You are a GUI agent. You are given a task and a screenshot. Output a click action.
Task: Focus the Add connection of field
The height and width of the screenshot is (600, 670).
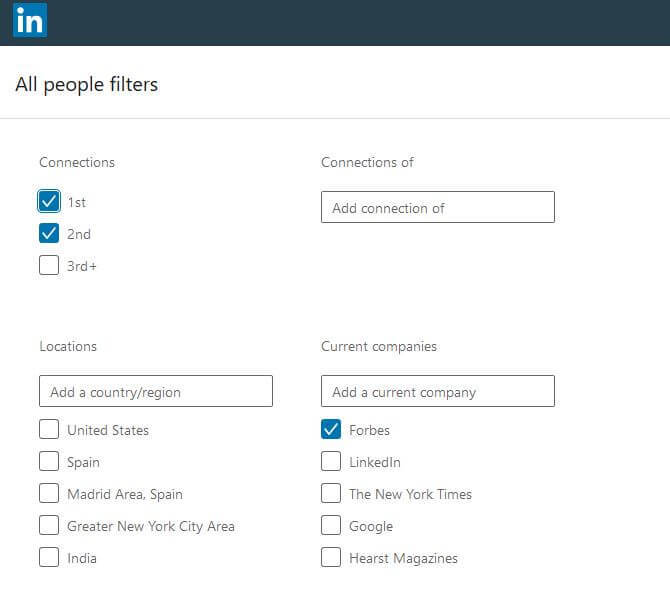[438, 207]
